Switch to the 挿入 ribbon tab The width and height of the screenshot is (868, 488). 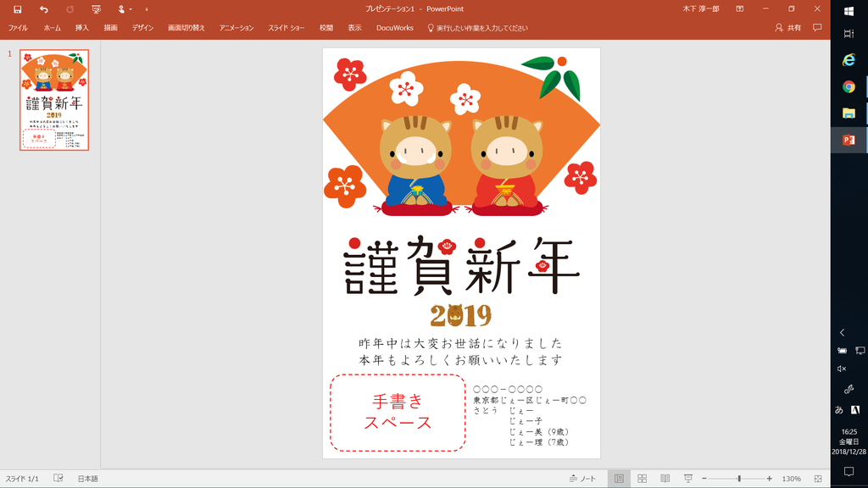[82, 28]
